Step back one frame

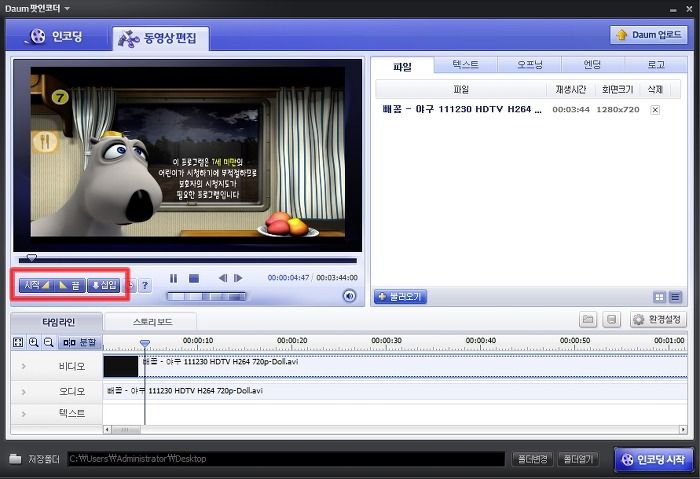tap(222, 278)
